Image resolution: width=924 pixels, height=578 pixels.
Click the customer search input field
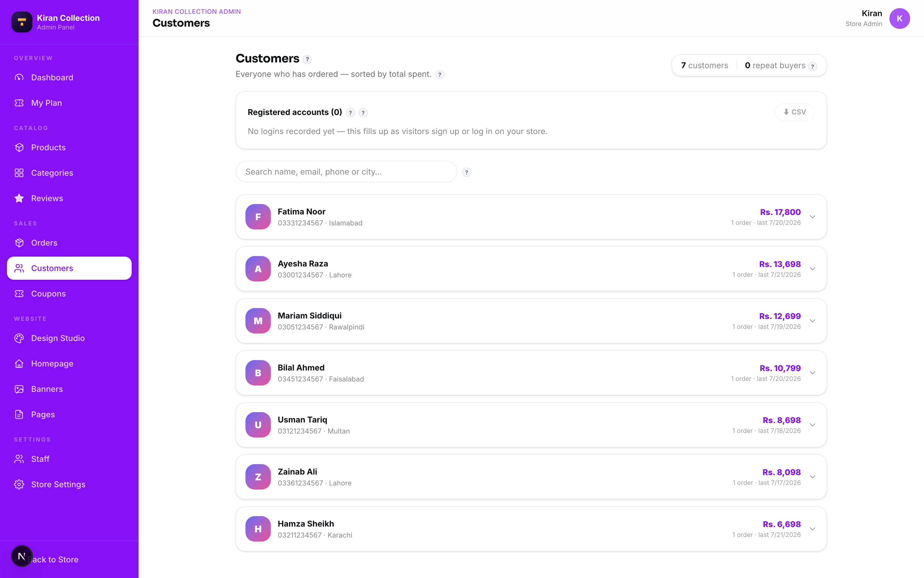coord(346,172)
